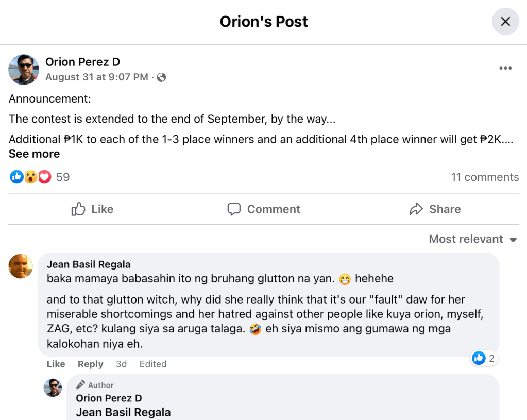Open post timestamp August 31 at 9:07 PM
Viewport: 527px width, 420px height.
coord(96,77)
